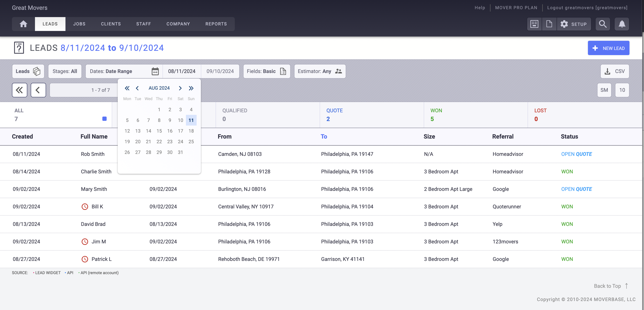Open the blank document icon in top toolbar
Image resolution: width=644 pixels, height=310 pixels.
click(549, 24)
